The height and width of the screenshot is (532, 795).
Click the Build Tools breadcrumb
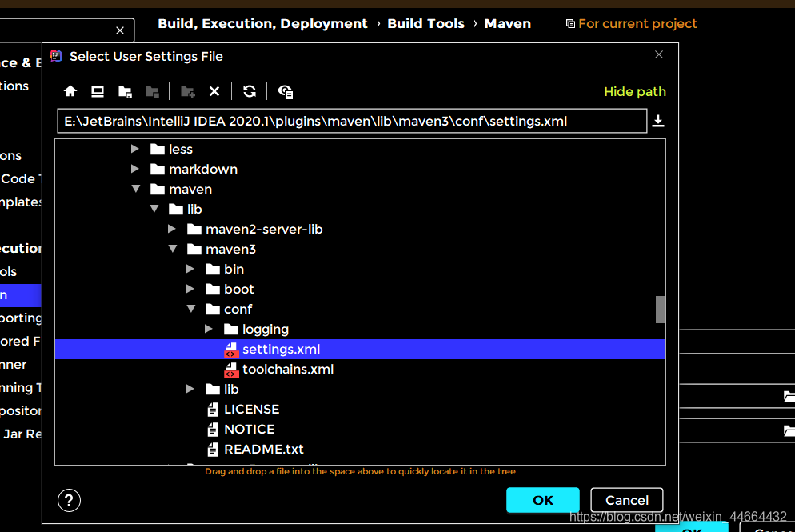[x=425, y=24]
